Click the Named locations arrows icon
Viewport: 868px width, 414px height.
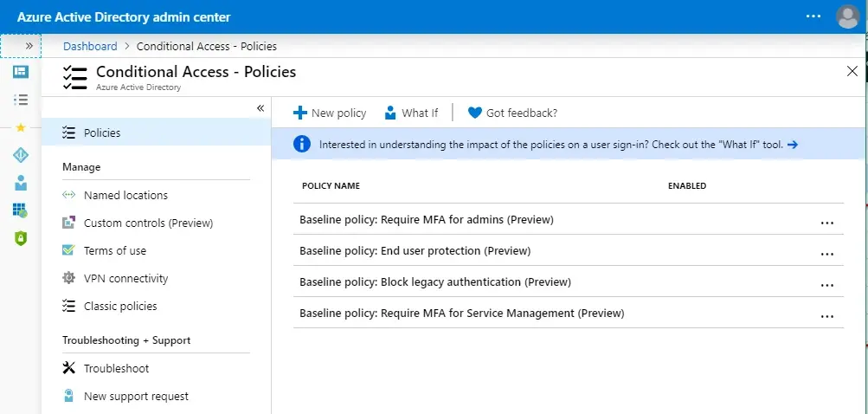coord(68,195)
